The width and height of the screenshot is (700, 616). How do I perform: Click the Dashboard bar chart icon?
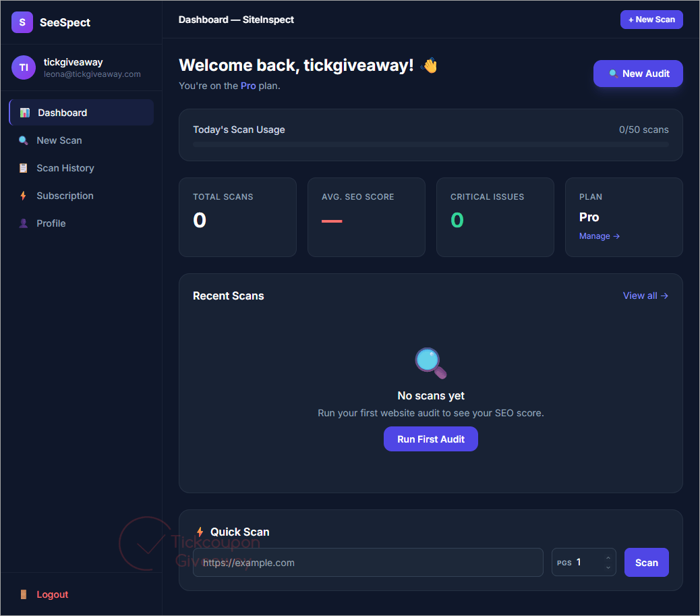click(x=25, y=113)
